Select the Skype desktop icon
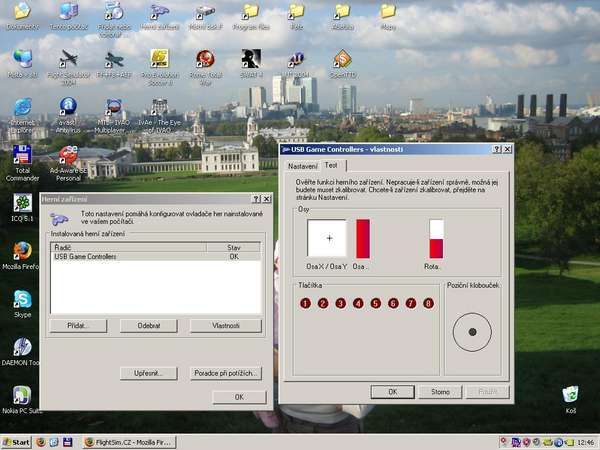The height and width of the screenshot is (450, 600). (x=23, y=303)
